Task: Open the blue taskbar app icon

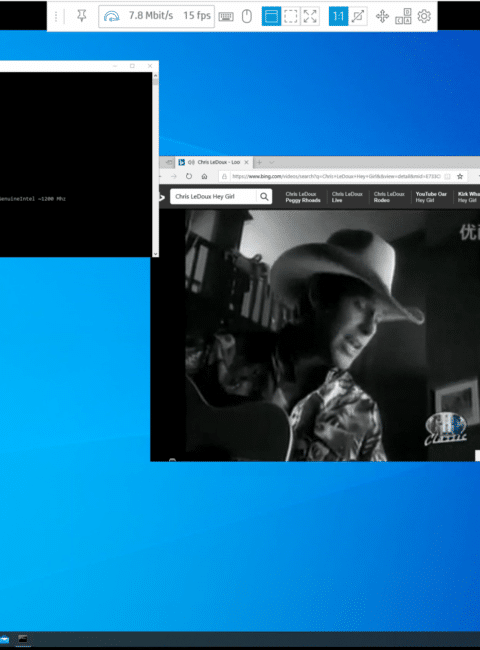Action: tap(4, 639)
